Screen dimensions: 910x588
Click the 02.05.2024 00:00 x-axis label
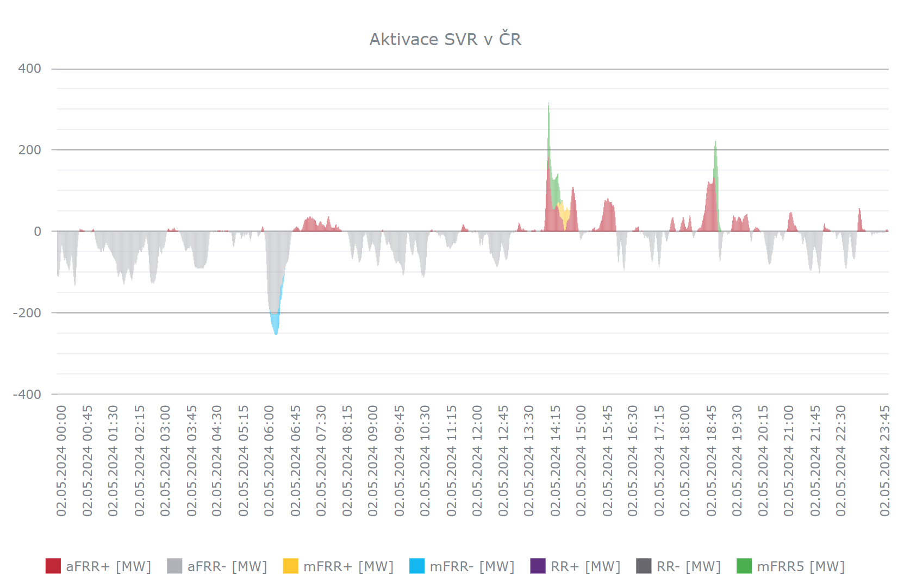pyautogui.click(x=61, y=461)
